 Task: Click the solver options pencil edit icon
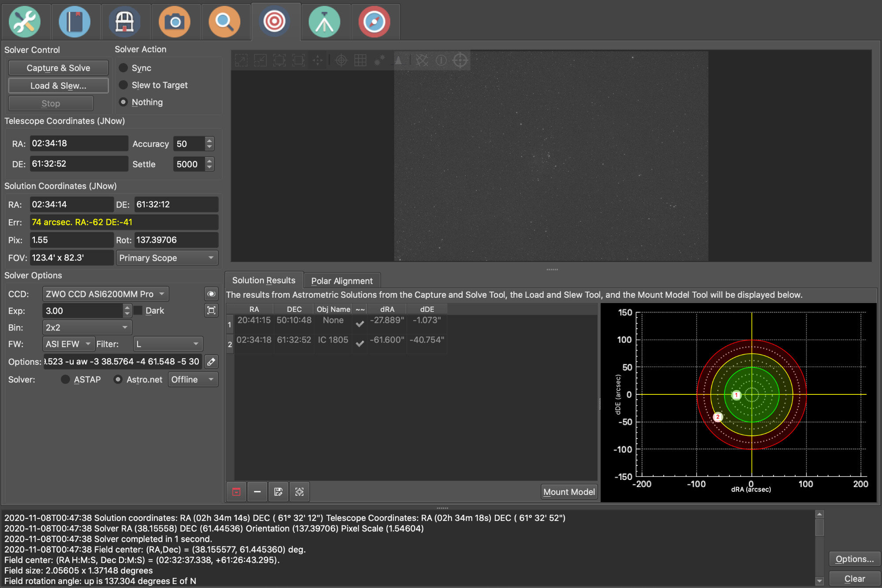pos(211,362)
